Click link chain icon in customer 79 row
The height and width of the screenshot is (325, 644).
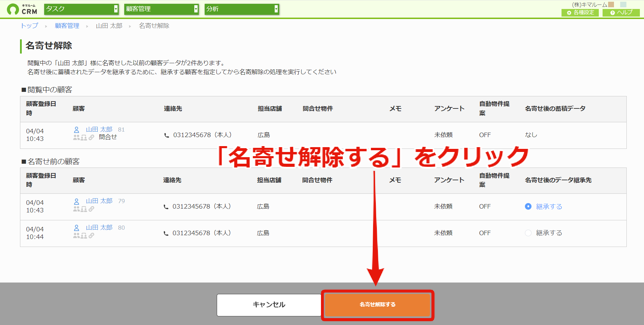[91, 209]
